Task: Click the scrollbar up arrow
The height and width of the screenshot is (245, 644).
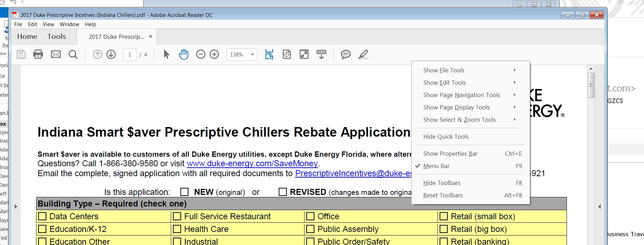Action: click(591, 69)
